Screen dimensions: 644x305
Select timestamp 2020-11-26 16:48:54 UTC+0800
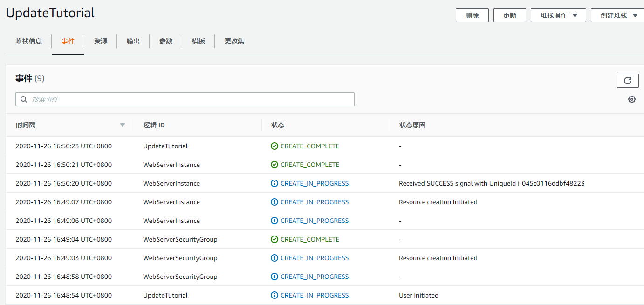click(63, 295)
